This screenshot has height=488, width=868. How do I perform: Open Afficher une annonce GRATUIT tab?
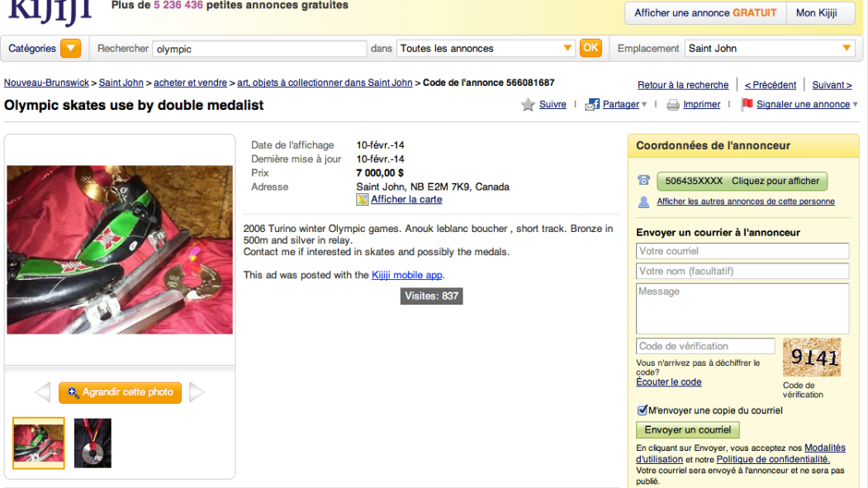705,12
